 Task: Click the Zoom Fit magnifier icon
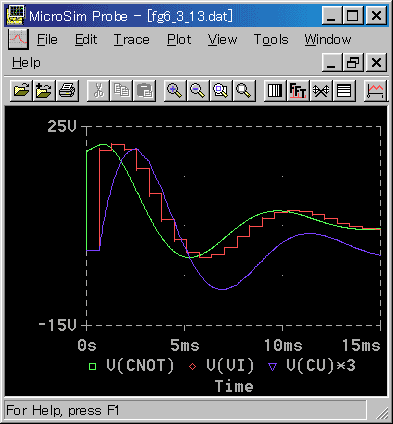(x=244, y=91)
